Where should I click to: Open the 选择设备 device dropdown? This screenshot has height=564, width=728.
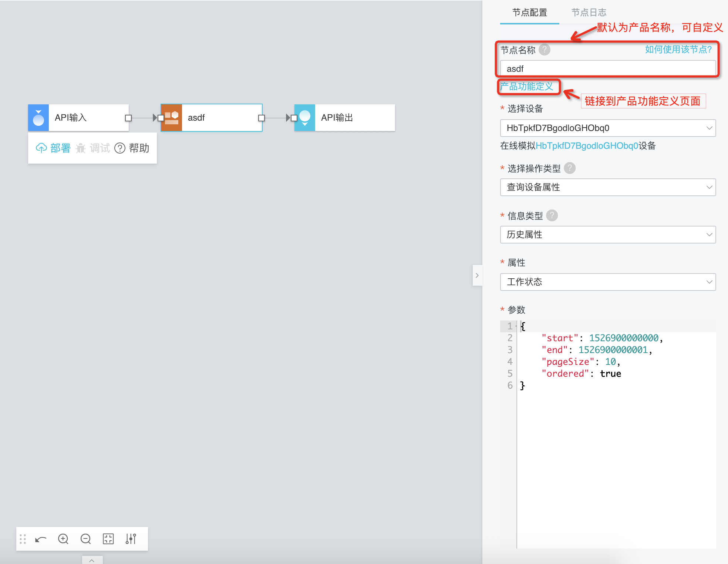click(x=608, y=128)
